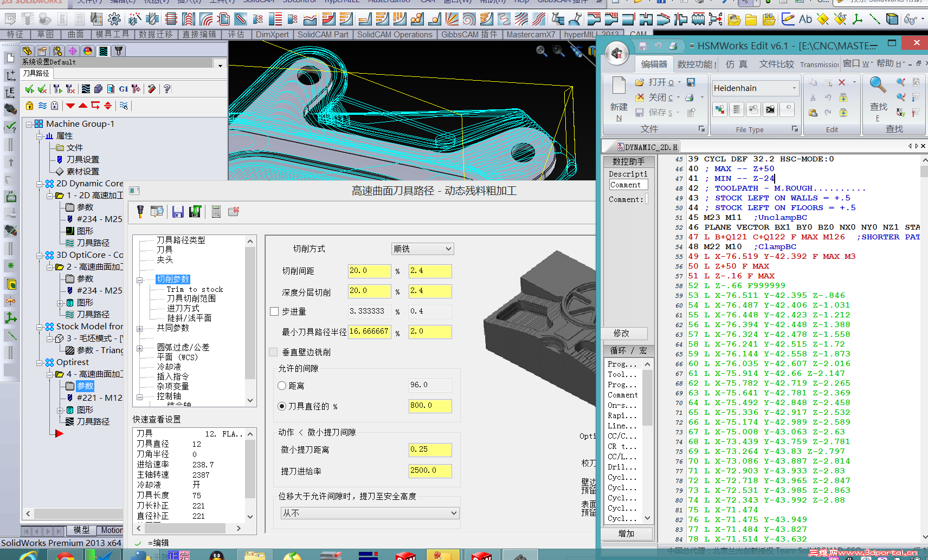Image resolution: width=928 pixels, height=560 pixels.
Task: Click the red down arrow move insert icon
Action: [70, 106]
